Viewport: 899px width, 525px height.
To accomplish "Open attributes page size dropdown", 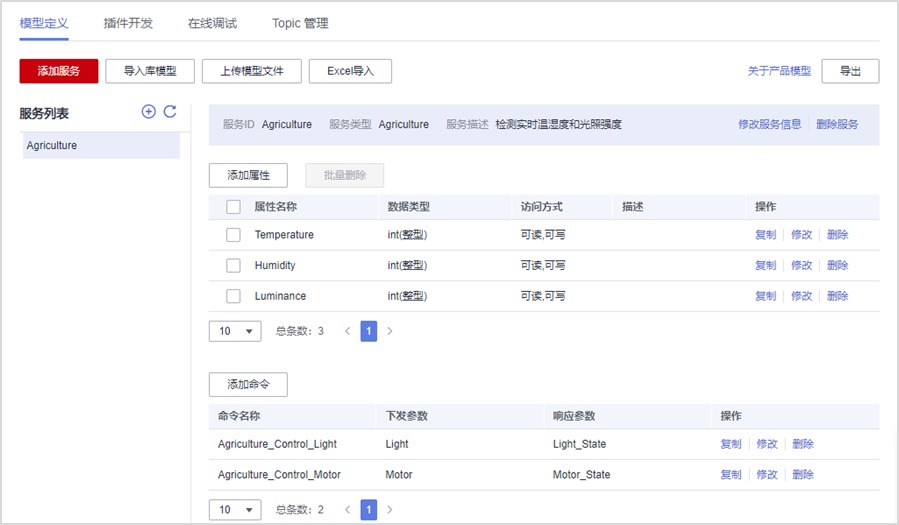I will tap(235, 331).
